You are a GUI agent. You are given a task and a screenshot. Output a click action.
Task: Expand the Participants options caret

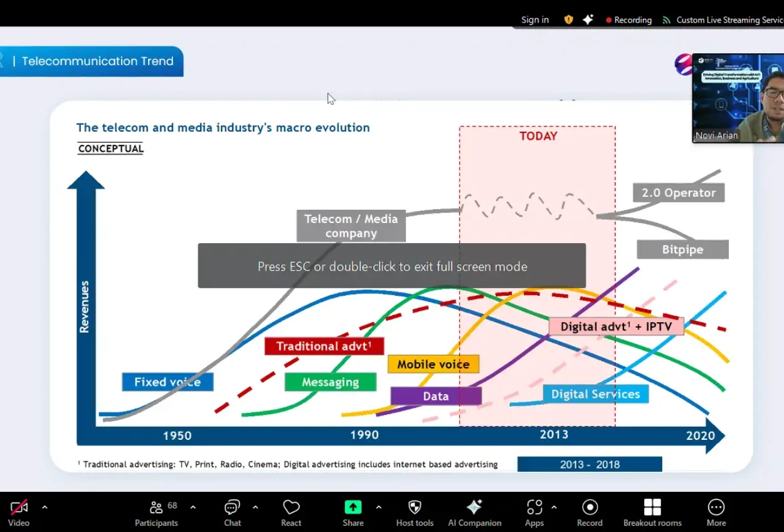pos(193,507)
